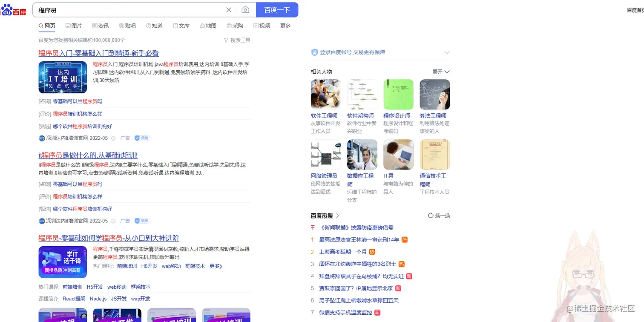Open the it程序员是做什么的 result link
This screenshot has height=322, width=644.
point(87,155)
